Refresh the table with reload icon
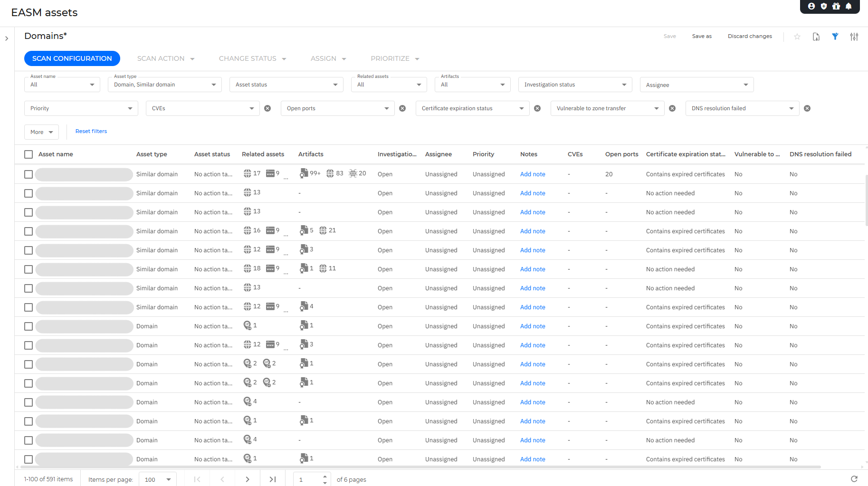 pyautogui.click(x=854, y=479)
